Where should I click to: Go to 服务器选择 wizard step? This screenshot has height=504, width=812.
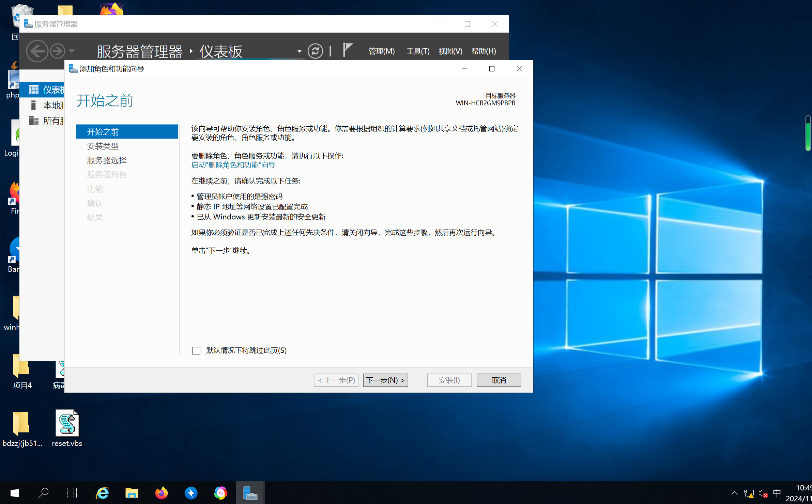pos(107,160)
